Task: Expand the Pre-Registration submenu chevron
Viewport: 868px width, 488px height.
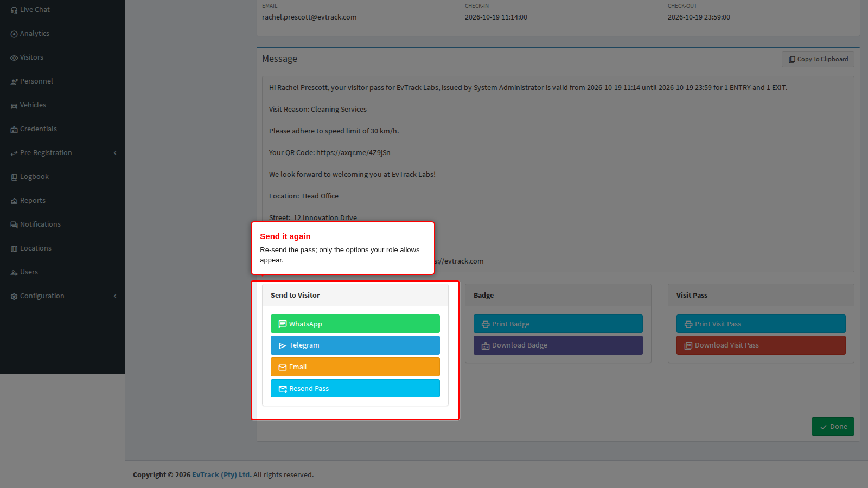Action: (115, 153)
